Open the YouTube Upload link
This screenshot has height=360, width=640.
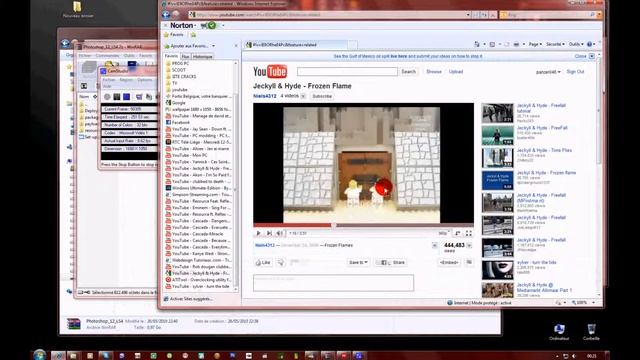[456, 72]
